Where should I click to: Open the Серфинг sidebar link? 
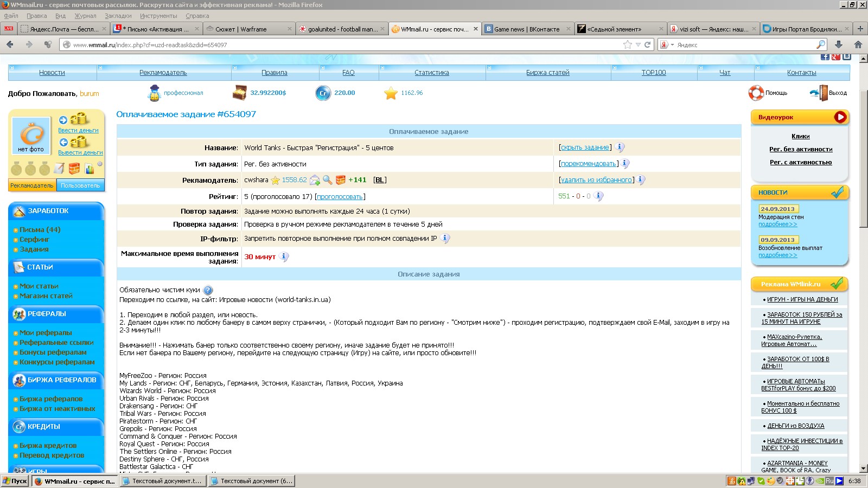tap(34, 240)
